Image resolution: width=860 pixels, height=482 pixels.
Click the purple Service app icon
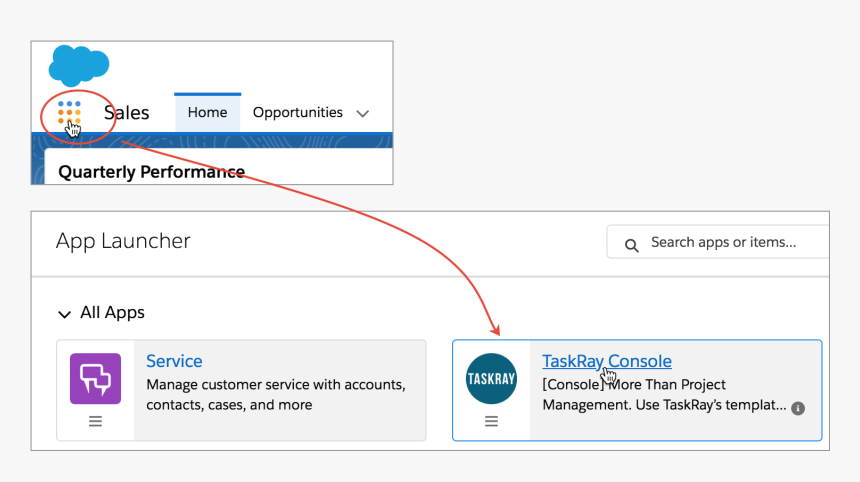pos(95,378)
